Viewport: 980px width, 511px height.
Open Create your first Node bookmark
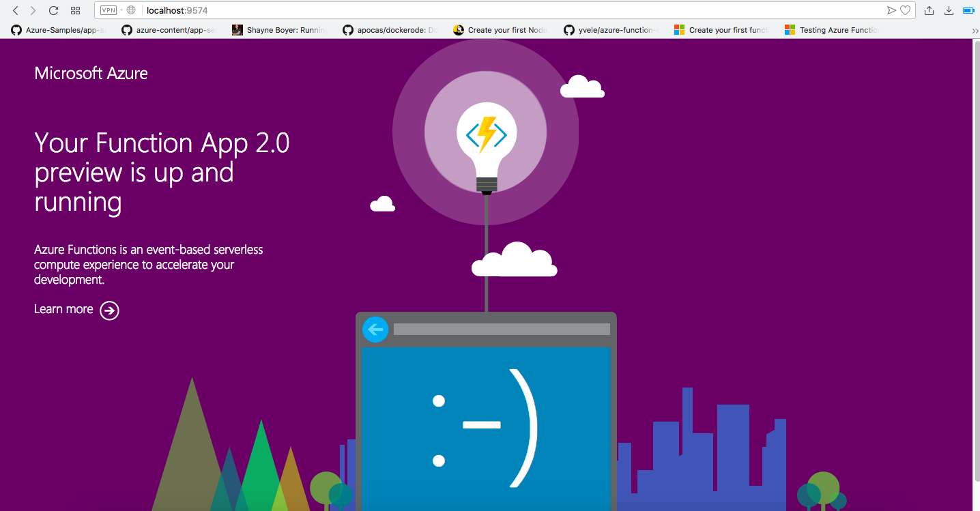pos(502,30)
